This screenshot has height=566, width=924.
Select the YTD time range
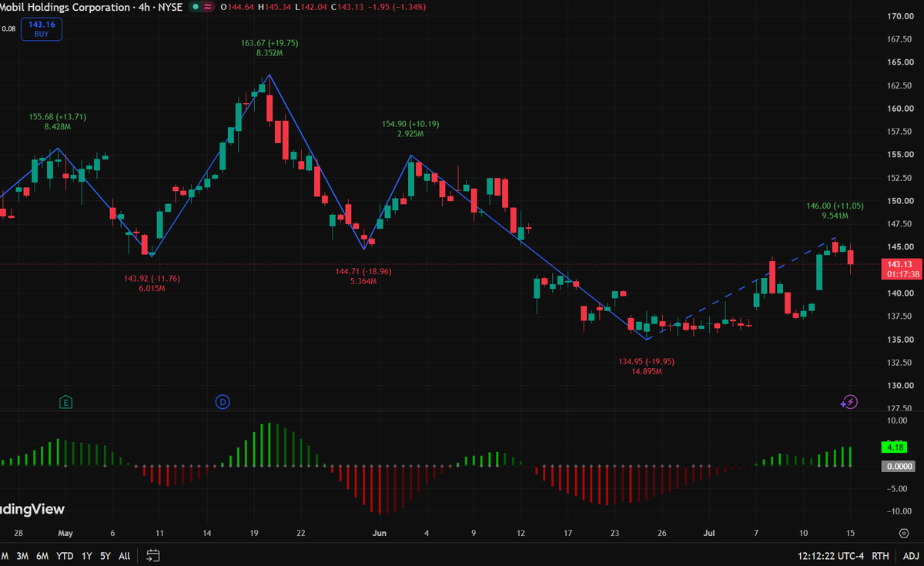(65, 555)
